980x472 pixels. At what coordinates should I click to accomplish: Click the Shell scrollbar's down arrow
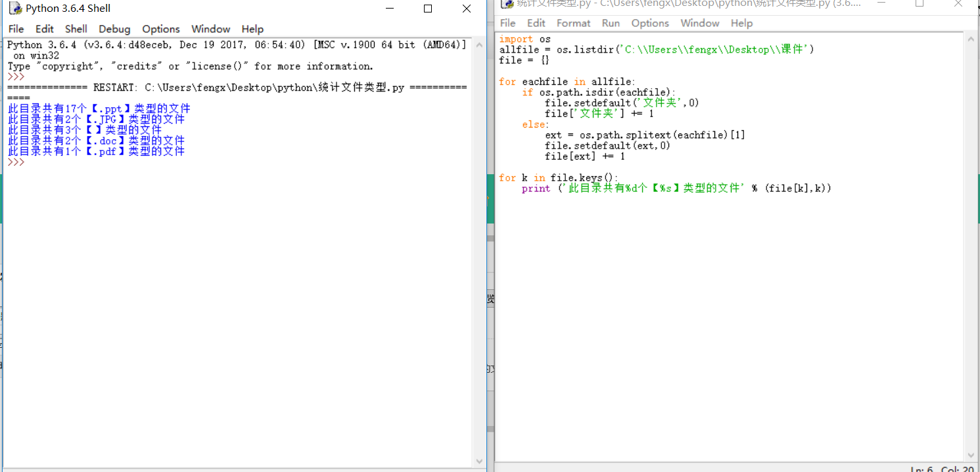point(479,461)
